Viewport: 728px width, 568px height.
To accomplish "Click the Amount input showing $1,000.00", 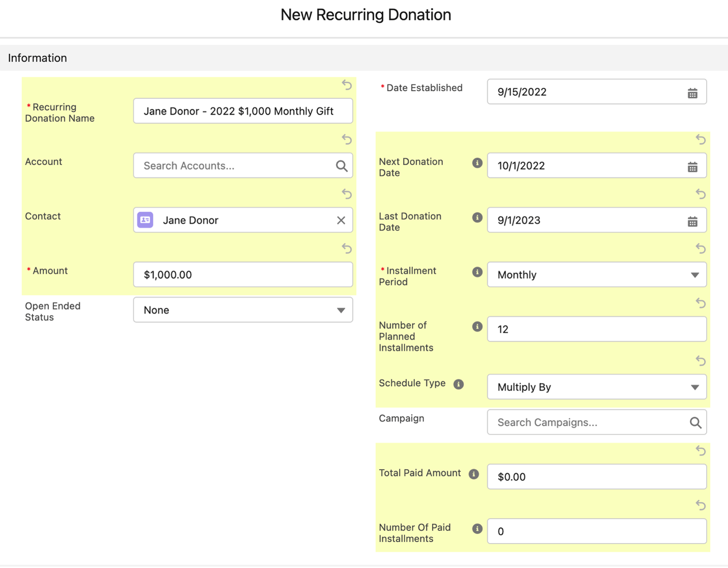I will click(243, 275).
